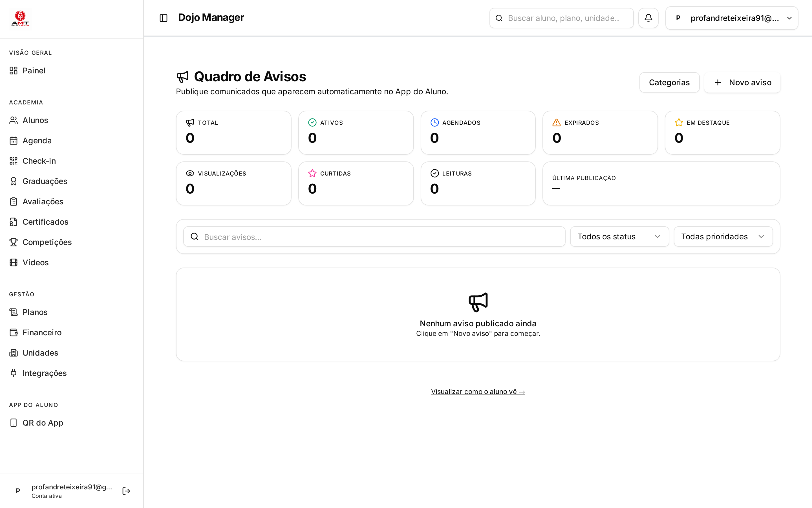Click the Vídeos film icon
Screen dimensions: 812x508
[14, 262]
